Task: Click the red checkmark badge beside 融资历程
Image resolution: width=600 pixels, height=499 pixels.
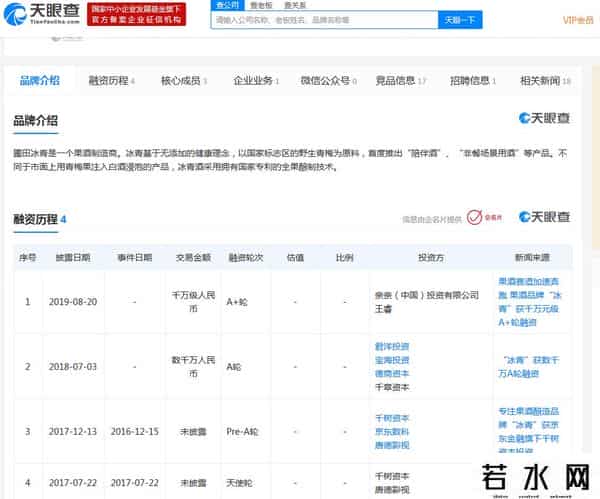Action: click(474, 217)
